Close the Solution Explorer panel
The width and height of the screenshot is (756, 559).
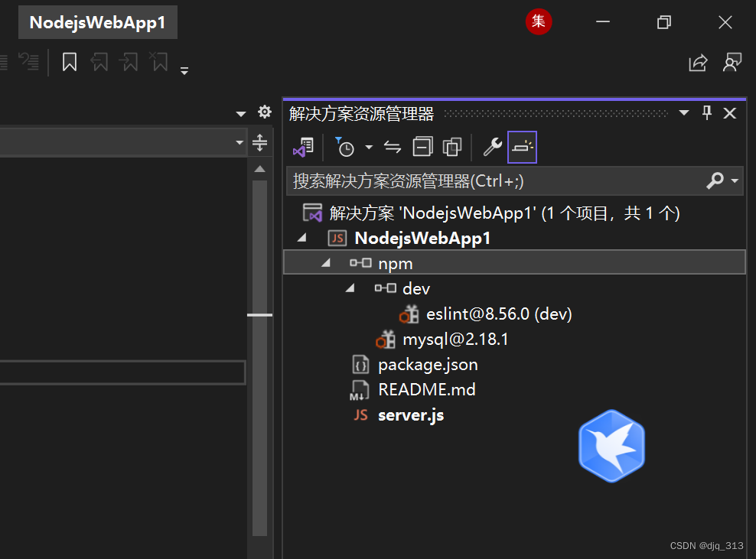click(x=730, y=113)
